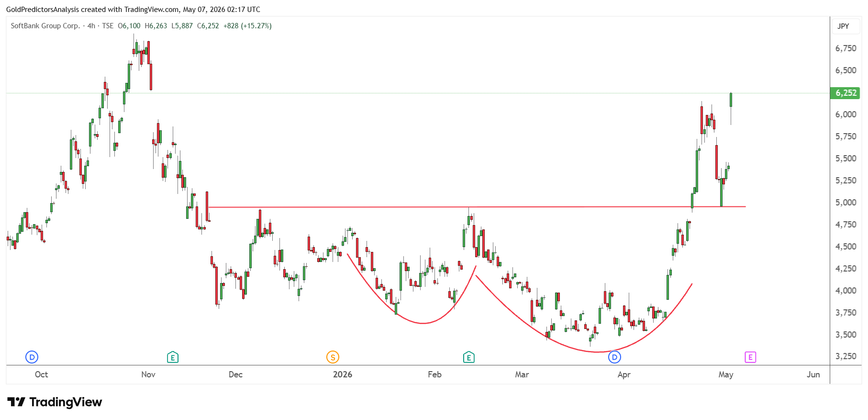Viewport: 868px width, 420px height.
Task: Click the 4,500 price scale label
Action: click(x=846, y=247)
